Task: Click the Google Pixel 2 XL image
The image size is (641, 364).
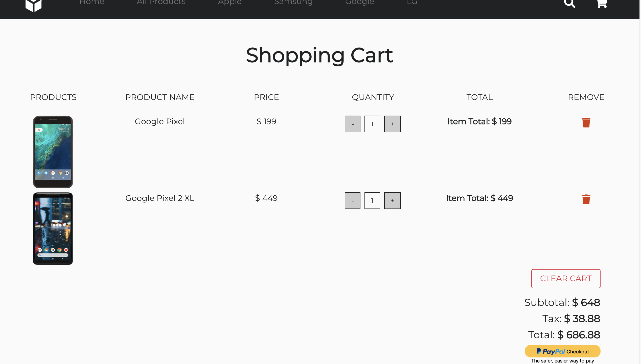Action: (53, 228)
